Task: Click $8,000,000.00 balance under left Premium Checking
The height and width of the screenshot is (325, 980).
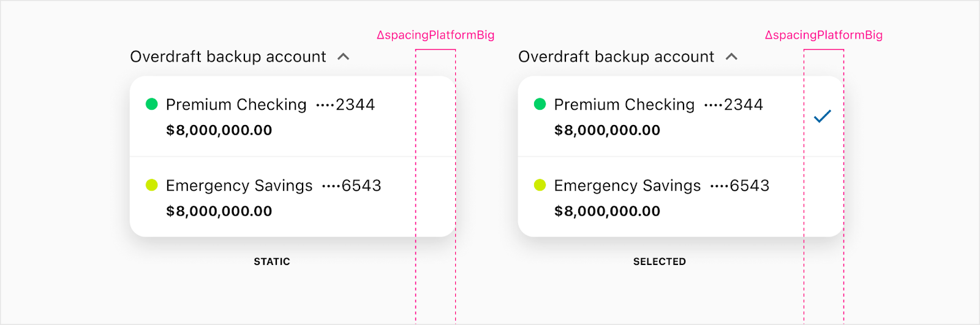Action: (x=219, y=130)
